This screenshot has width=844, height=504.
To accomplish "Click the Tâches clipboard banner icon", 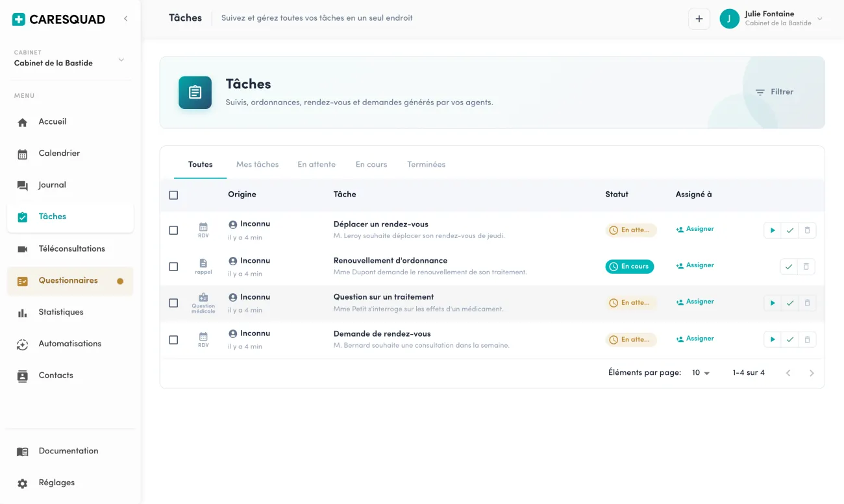I will point(195,93).
